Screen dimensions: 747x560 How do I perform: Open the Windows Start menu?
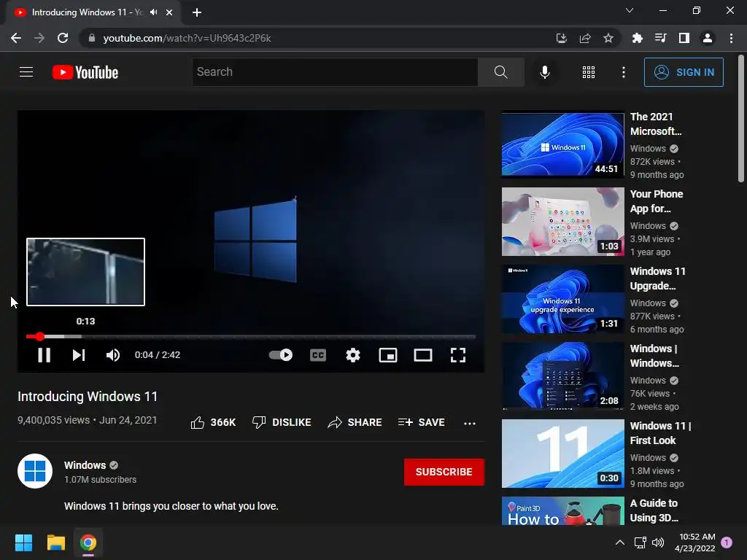[x=23, y=542]
